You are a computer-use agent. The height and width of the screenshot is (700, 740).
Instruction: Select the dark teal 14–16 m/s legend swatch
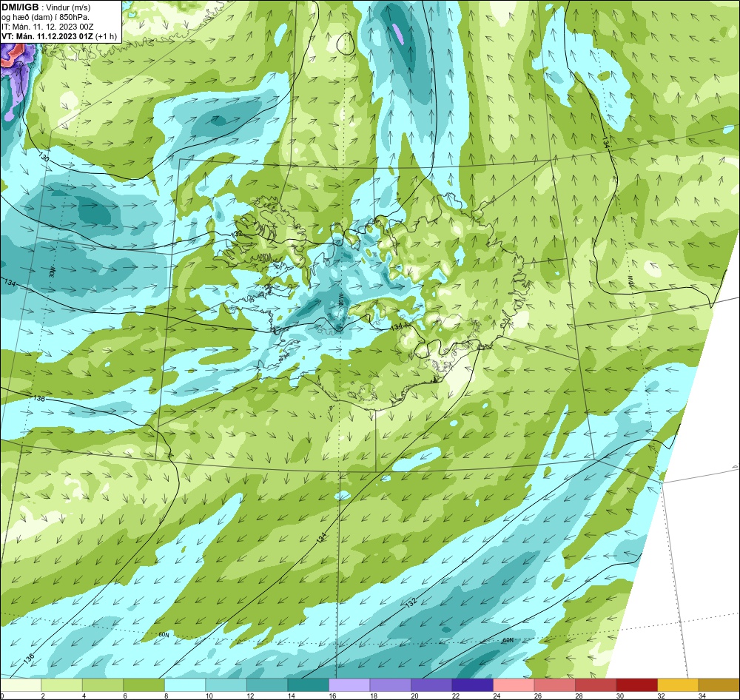[x=308, y=685]
